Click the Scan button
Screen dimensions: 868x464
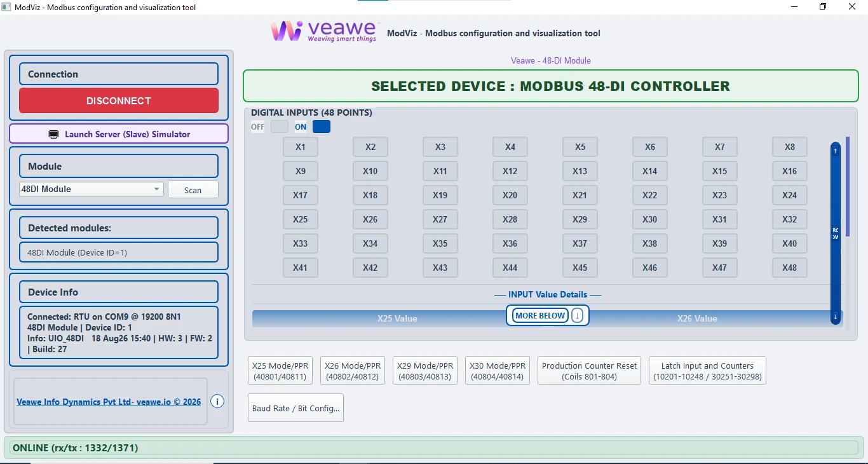(x=193, y=189)
